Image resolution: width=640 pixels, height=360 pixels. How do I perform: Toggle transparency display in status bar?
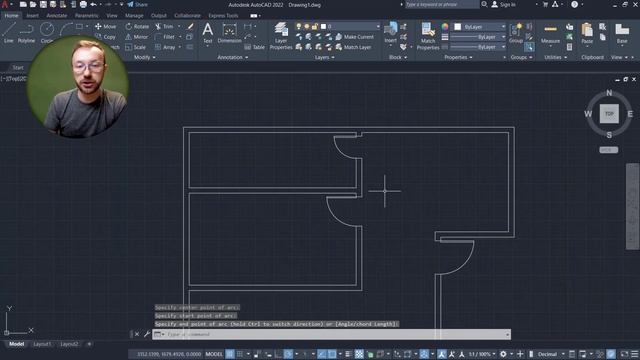(x=359, y=354)
